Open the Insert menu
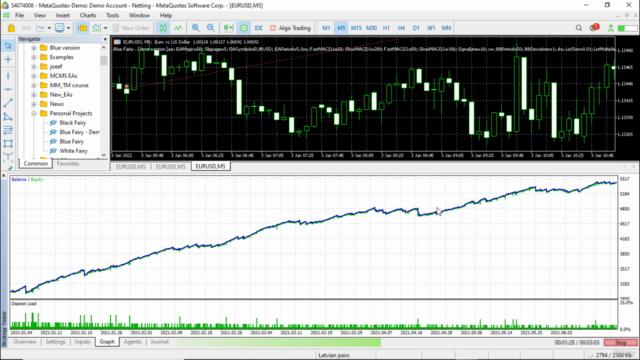Screen dimensions: 640x360 62,15
